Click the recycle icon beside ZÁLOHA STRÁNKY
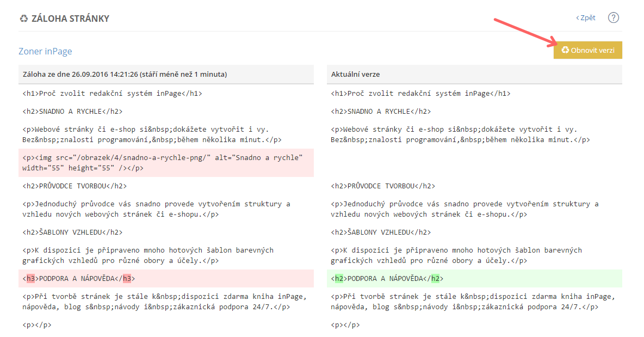Screen dimensions: 644x337 [24, 19]
